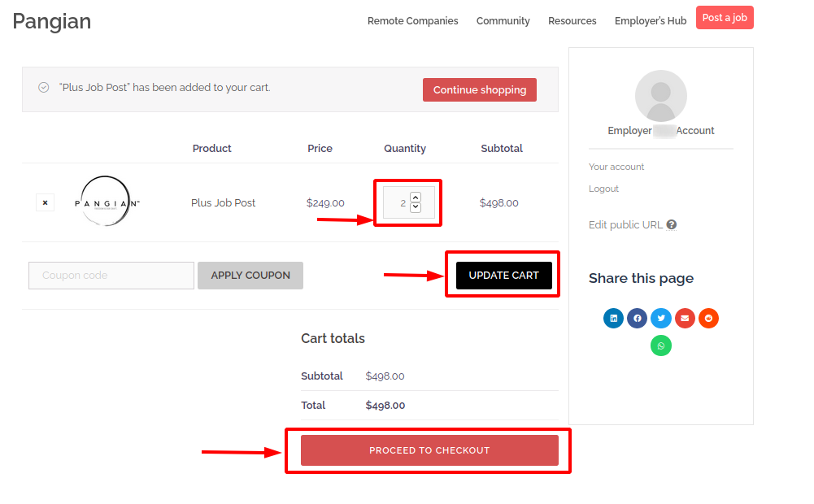Open the Plus Job Post product link
This screenshot has height=504, width=814.
click(224, 203)
